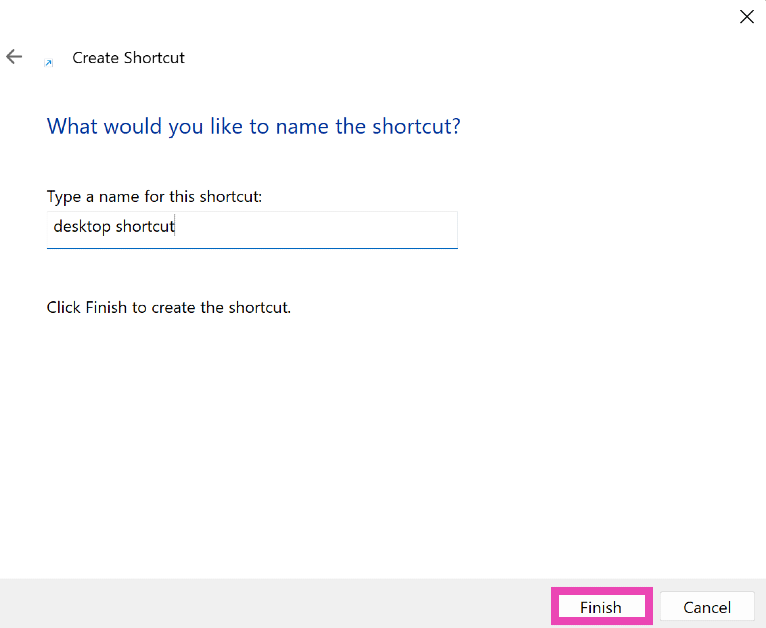This screenshot has height=628, width=766.
Task: Click empty title bar space right of the title
Action: (450, 57)
